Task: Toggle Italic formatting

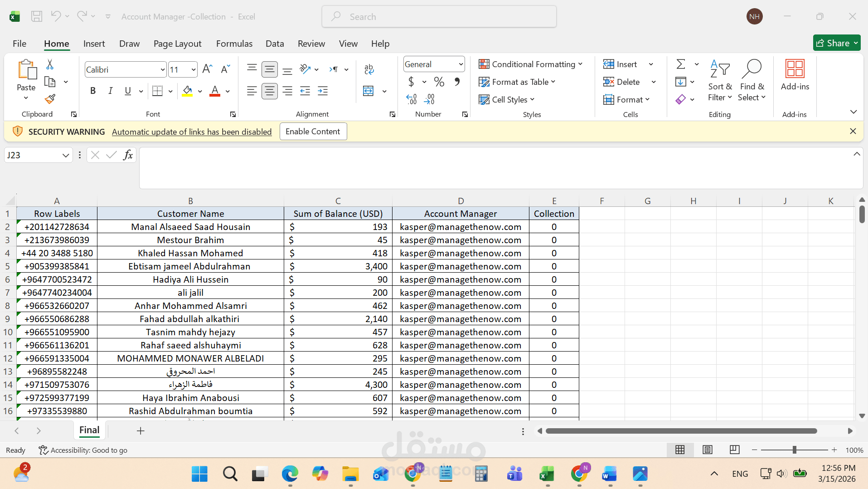Action: click(110, 91)
